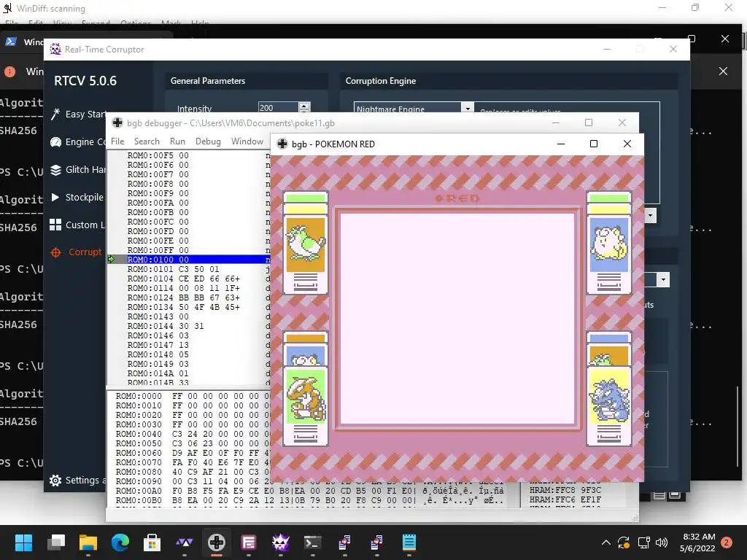Viewport: 747px width, 560px height.
Task: Open the volume control in system tray
Action: coord(661,542)
